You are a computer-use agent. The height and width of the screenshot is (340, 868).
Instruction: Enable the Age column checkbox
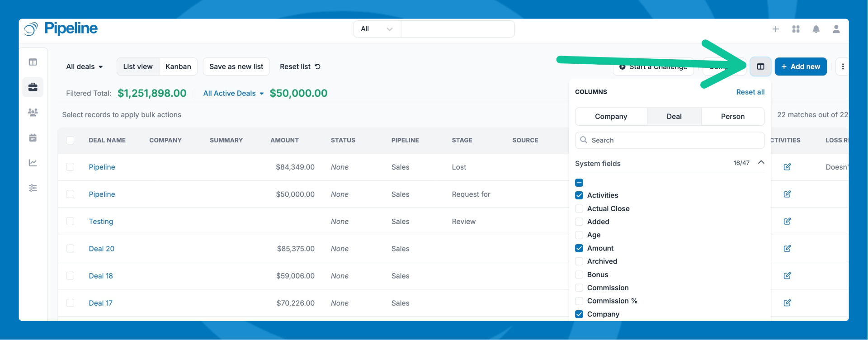pyautogui.click(x=579, y=235)
